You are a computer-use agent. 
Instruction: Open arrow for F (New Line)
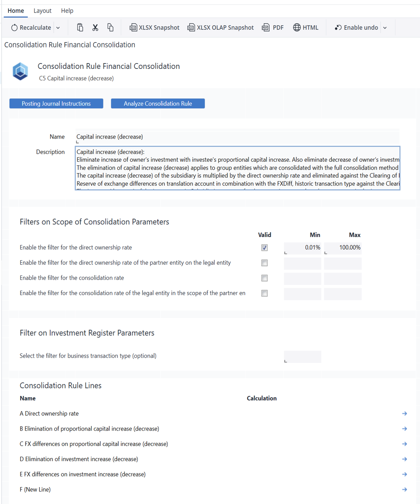coord(404,490)
